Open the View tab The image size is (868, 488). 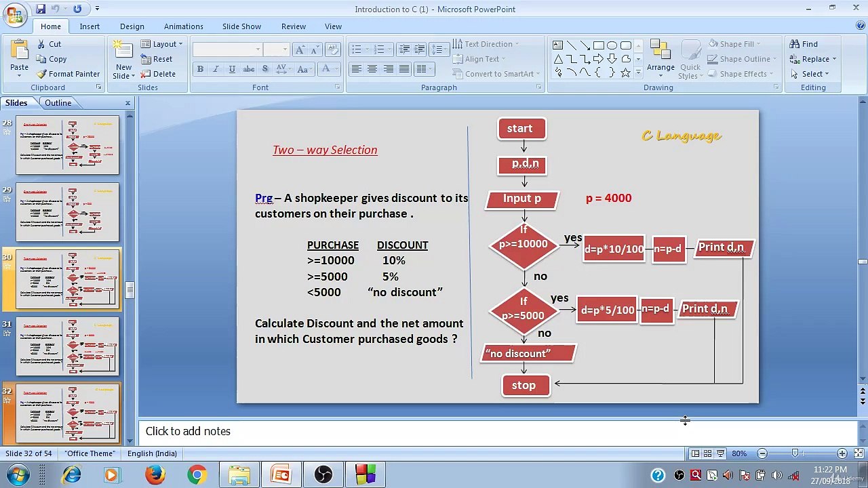click(x=333, y=26)
